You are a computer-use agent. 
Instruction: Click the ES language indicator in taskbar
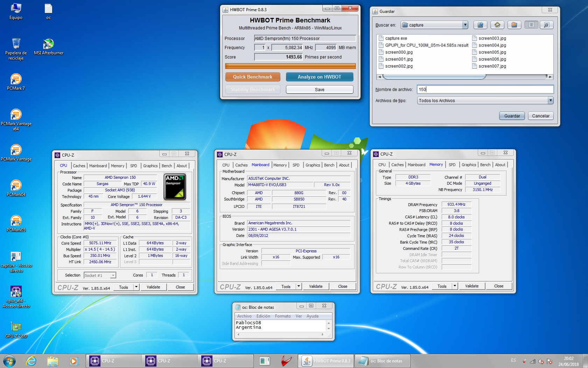click(513, 360)
